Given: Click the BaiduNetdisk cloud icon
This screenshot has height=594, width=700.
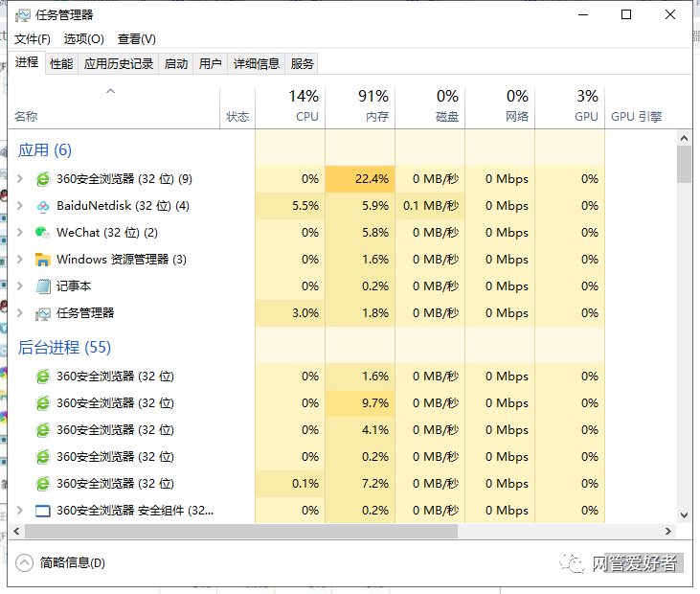Looking at the screenshot, I should coord(42,206).
